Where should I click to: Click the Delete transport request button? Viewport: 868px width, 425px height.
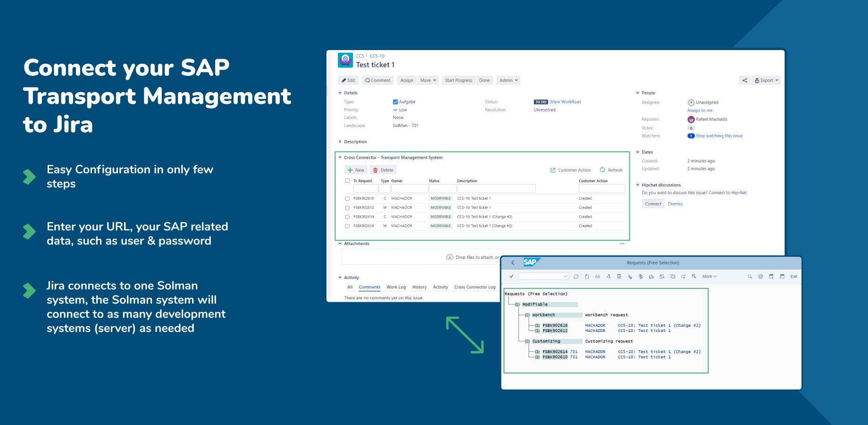tap(383, 170)
